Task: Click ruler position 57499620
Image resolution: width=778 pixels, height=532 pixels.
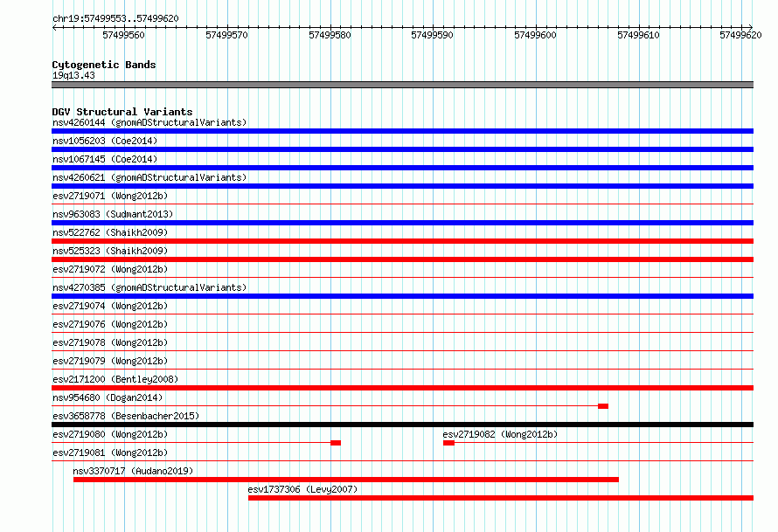Action: 740,35
